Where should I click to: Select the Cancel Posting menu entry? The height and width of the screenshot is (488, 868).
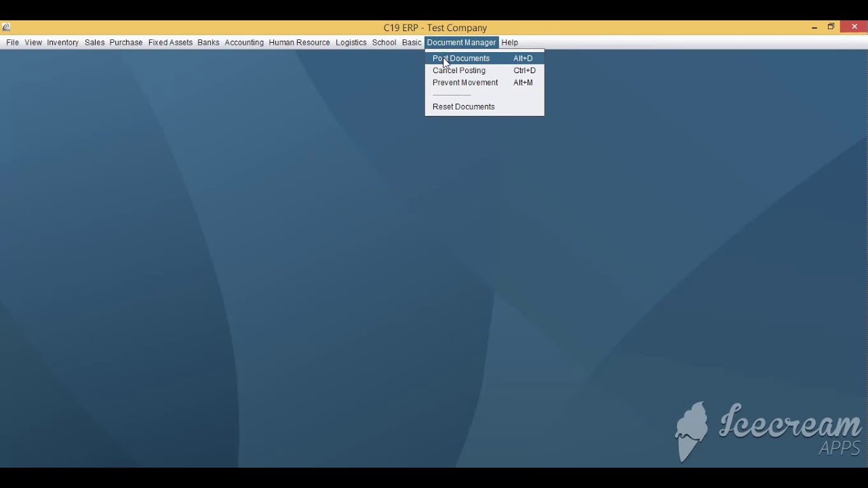pos(484,70)
